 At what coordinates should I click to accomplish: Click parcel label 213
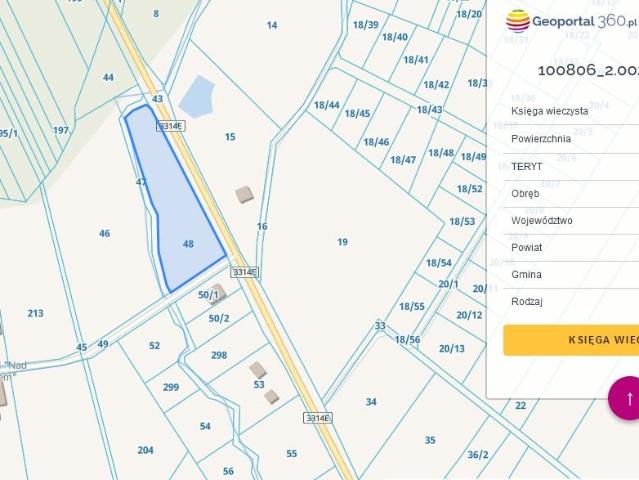click(x=35, y=313)
